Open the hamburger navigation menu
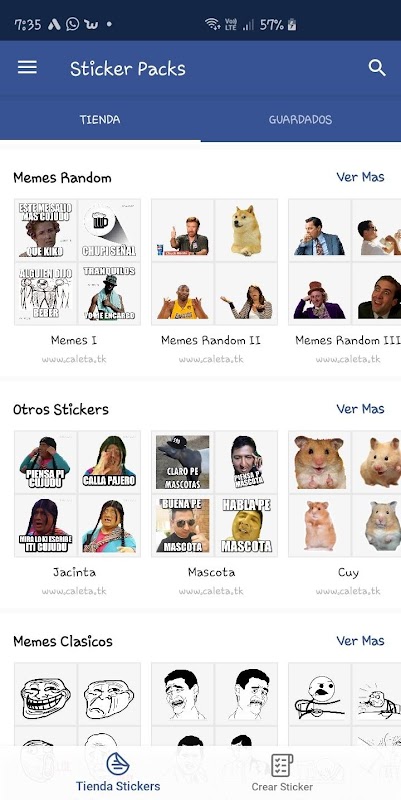This screenshot has height=800, width=401. click(x=27, y=68)
